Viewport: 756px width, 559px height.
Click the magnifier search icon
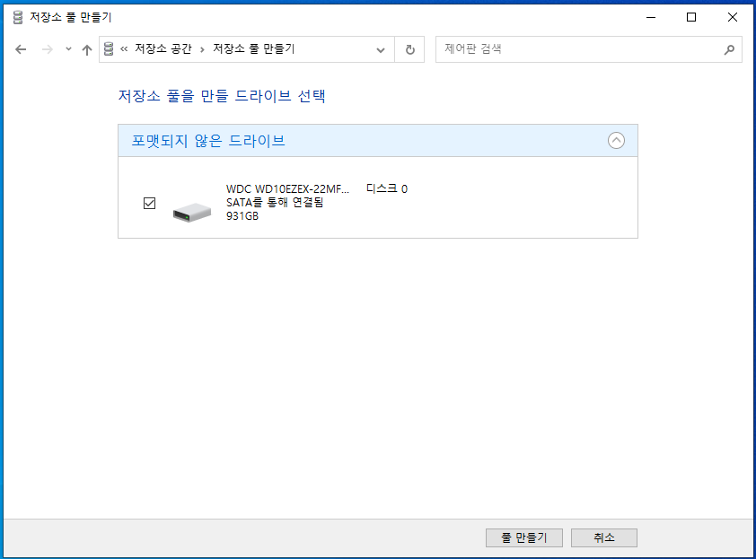[x=729, y=49]
